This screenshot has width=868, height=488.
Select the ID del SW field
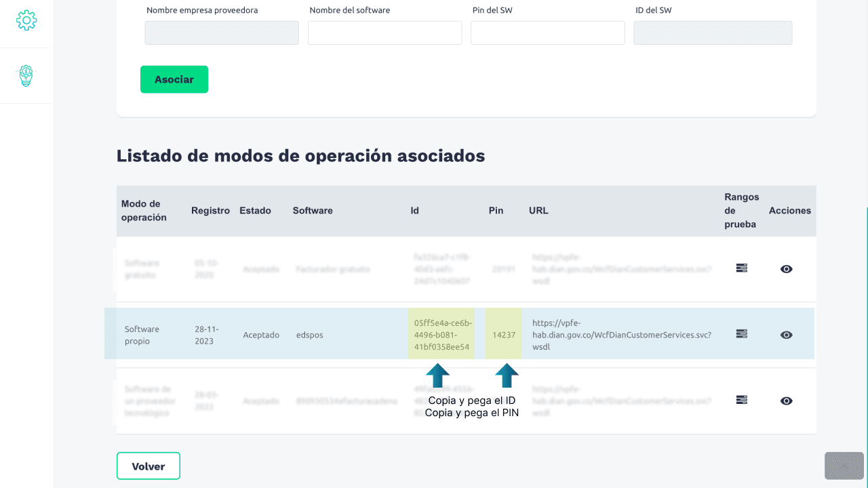[712, 33]
